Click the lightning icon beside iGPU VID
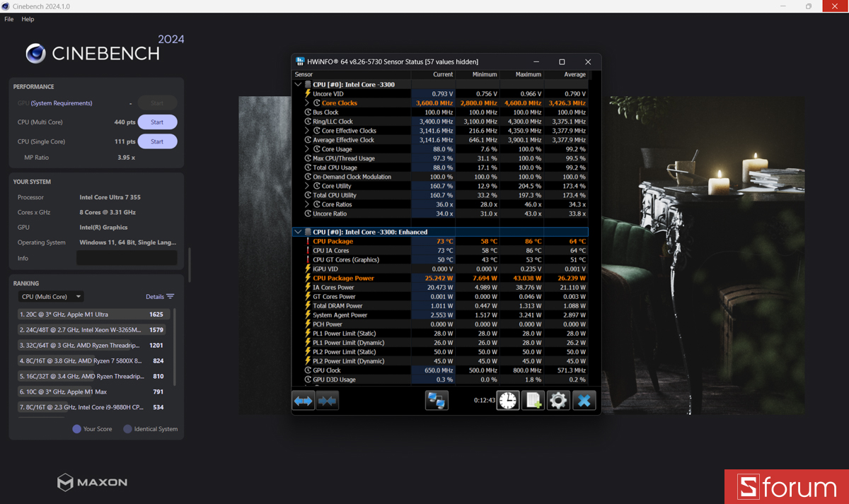Viewport: 849px width, 504px height. point(308,269)
